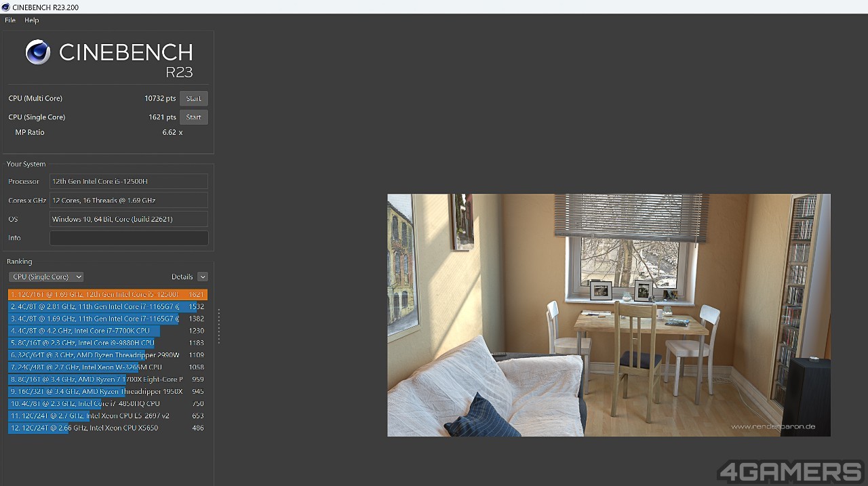Open the CPU (Single Core) ranking dropdown
Viewport: 868px width, 486px height.
46,277
